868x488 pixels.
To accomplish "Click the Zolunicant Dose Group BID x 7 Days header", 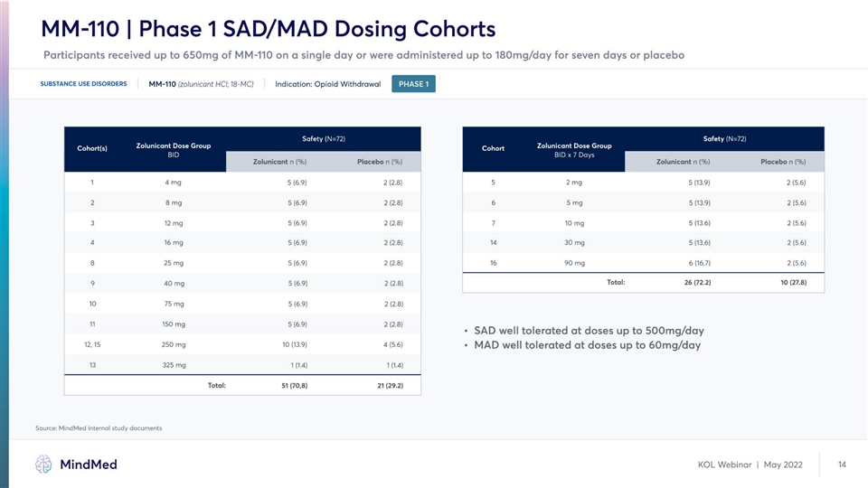I will pyautogui.click(x=574, y=149).
